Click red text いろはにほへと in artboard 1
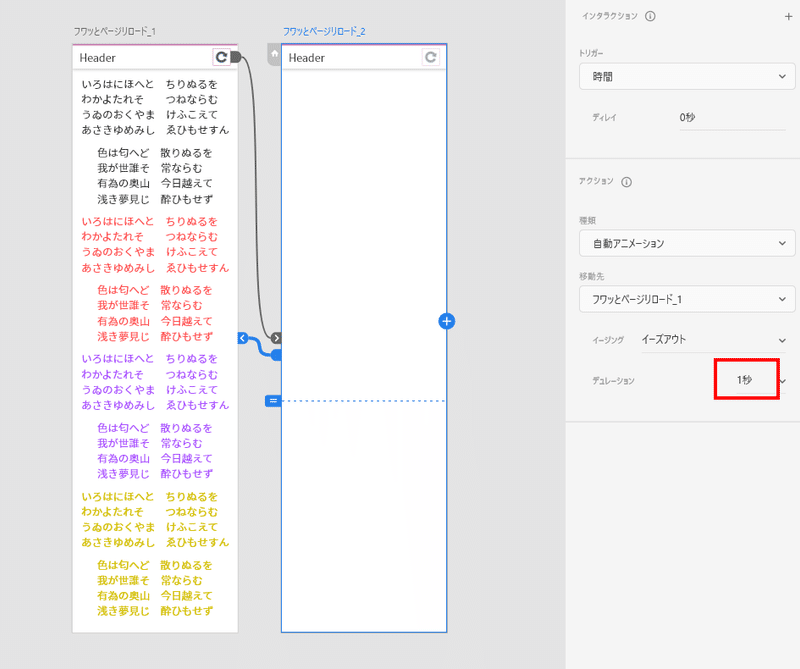This screenshot has height=669, width=800. [117, 221]
